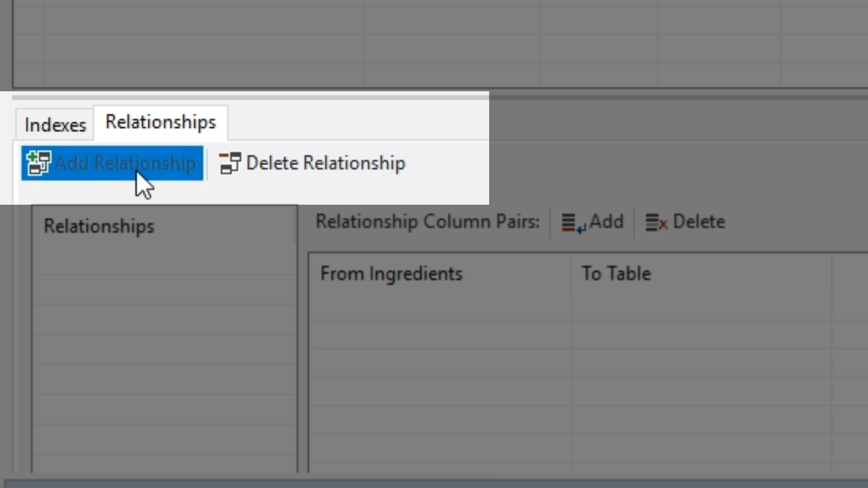Screen dimensions: 868x488
Task: Click first empty cell under From Ingredients
Action: [439, 306]
